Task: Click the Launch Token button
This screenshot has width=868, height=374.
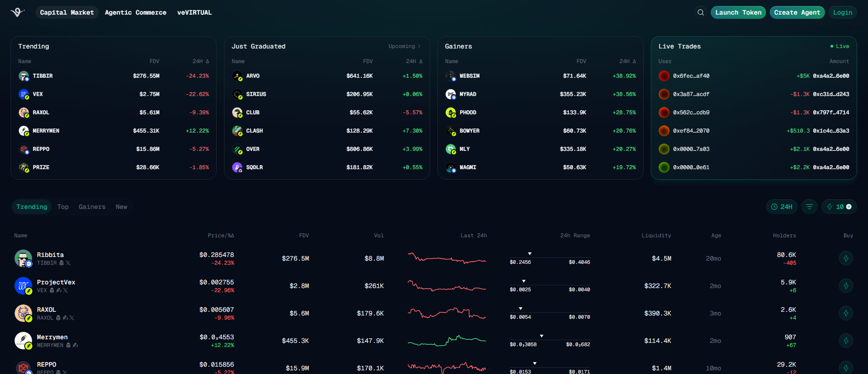Action: pos(738,12)
